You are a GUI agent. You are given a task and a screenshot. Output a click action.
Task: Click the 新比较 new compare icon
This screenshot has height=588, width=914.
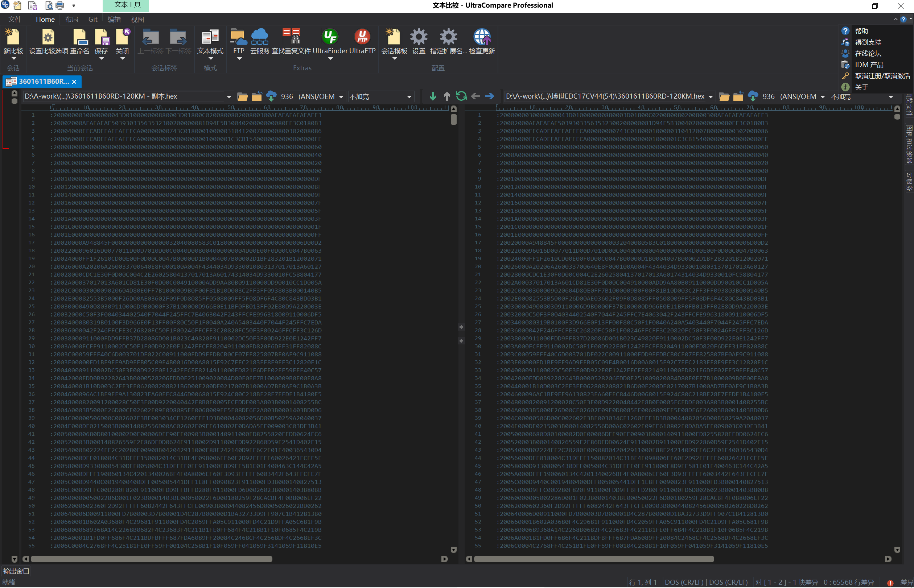click(13, 38)
